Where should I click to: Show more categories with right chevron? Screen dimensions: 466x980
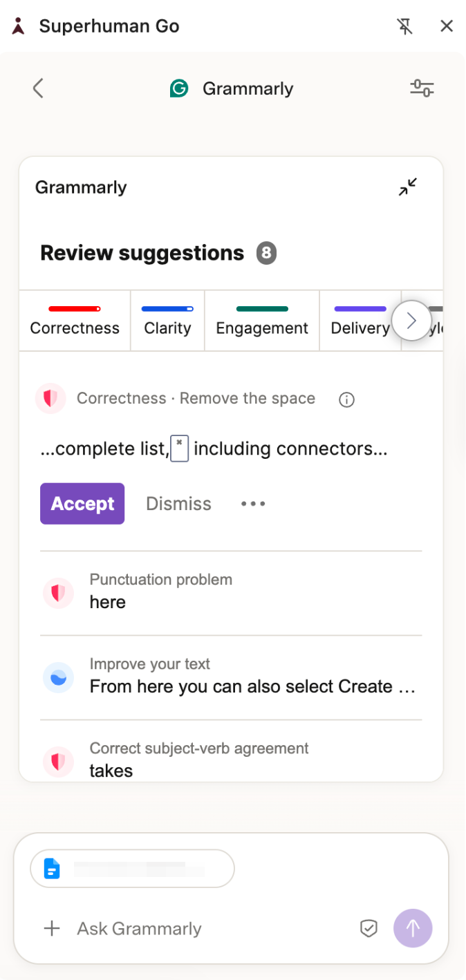click(411, 321)
